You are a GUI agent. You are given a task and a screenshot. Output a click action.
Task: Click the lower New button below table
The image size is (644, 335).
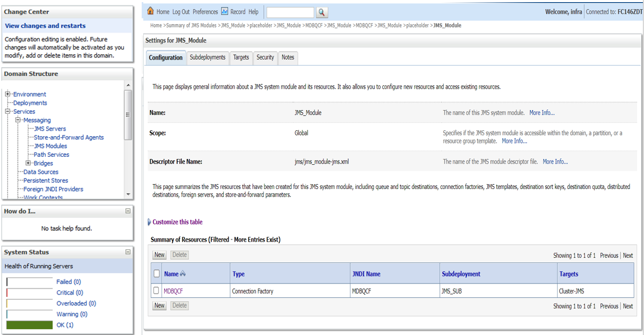[x=159, y=305]
